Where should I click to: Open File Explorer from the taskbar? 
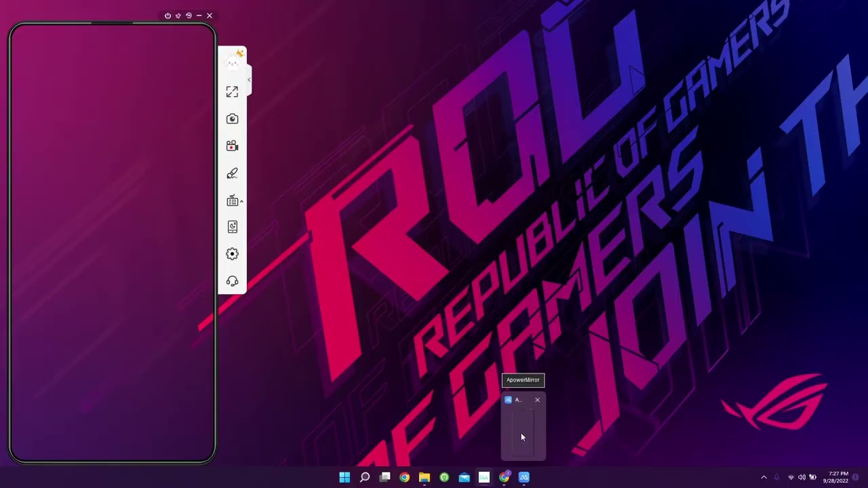[x=425, y=477]
